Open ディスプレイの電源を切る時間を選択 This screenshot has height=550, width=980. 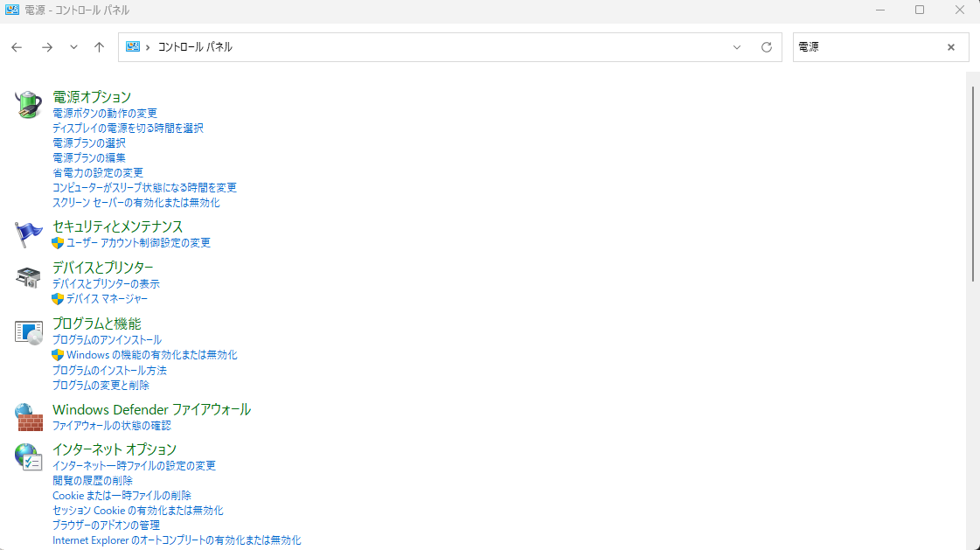point(128,129)
